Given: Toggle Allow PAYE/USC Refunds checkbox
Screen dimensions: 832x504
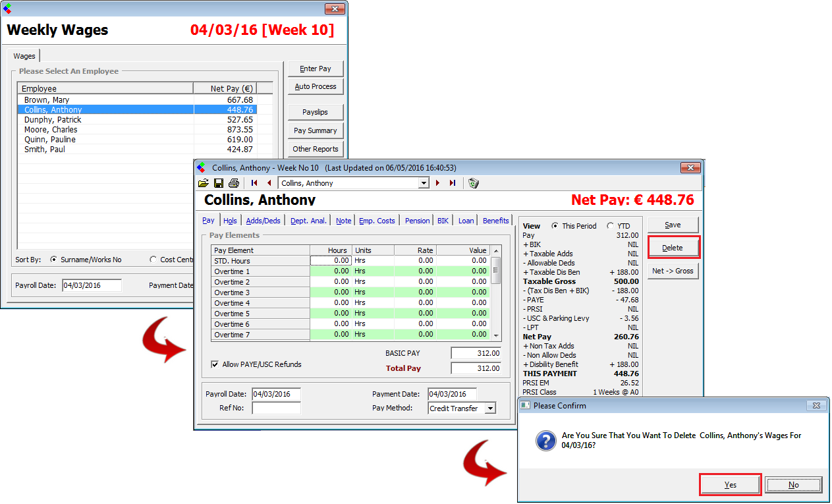Looking at the screenshot, I should (x=215, y=364).
